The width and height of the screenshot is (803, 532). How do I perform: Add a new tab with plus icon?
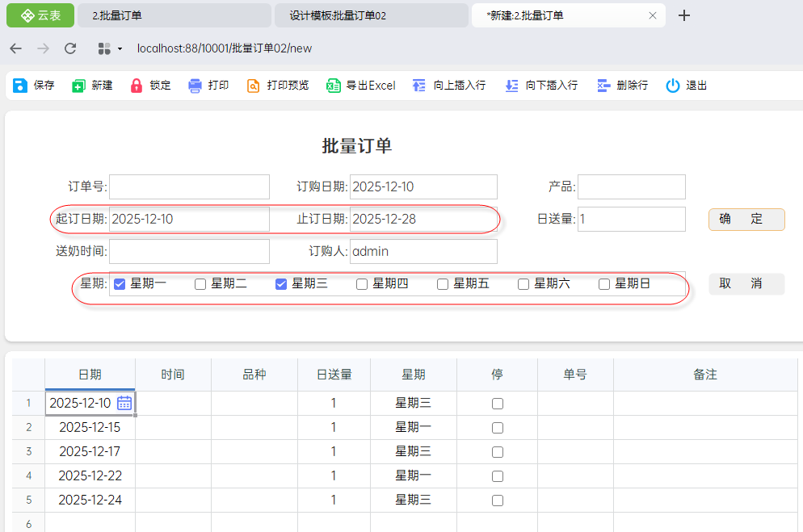tap(683, 16)
